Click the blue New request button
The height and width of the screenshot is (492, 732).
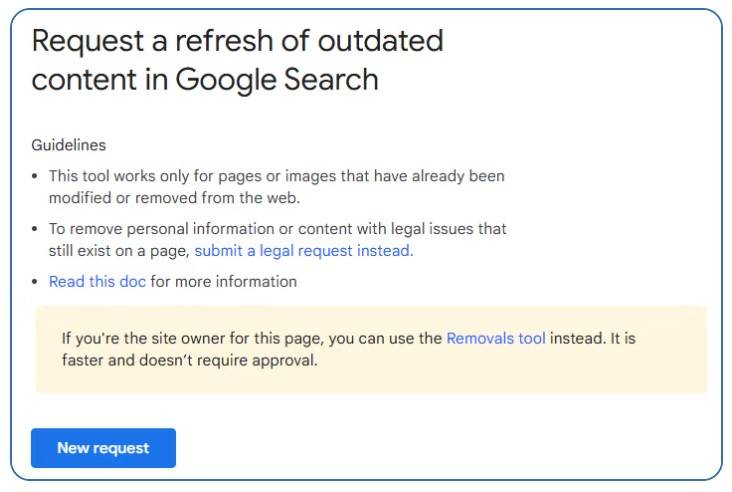point(103,448)
